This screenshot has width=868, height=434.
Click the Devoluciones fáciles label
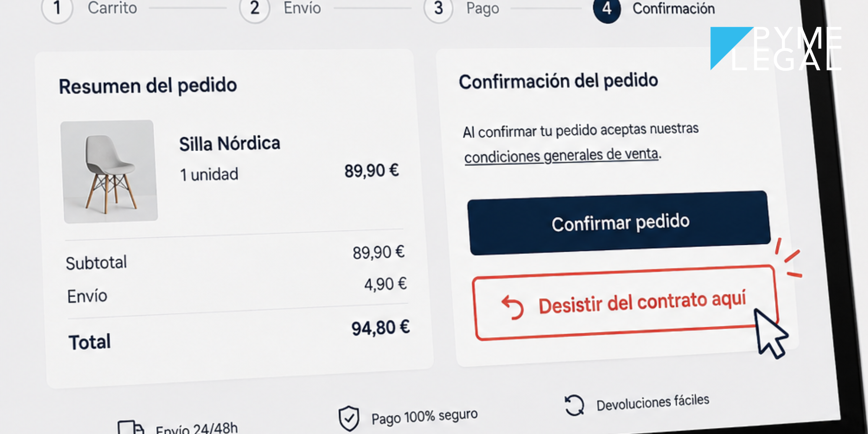pos(653,402)
